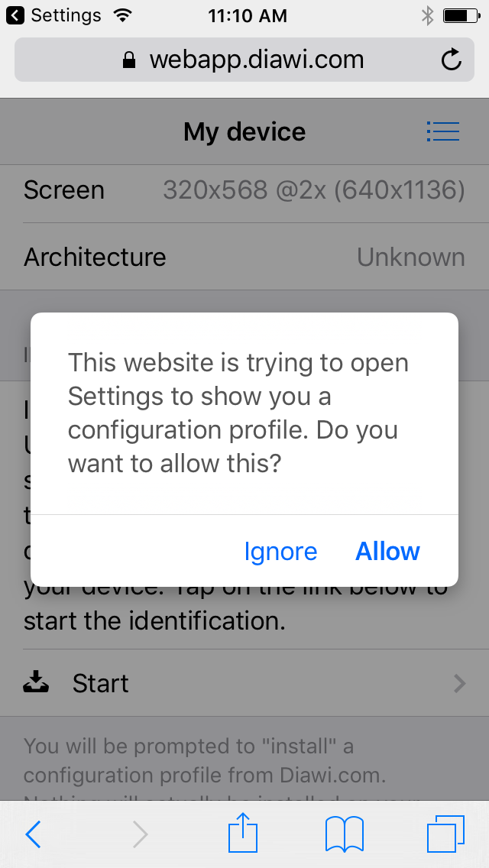Ignore the configuration profile prompt

click(280, 551)
